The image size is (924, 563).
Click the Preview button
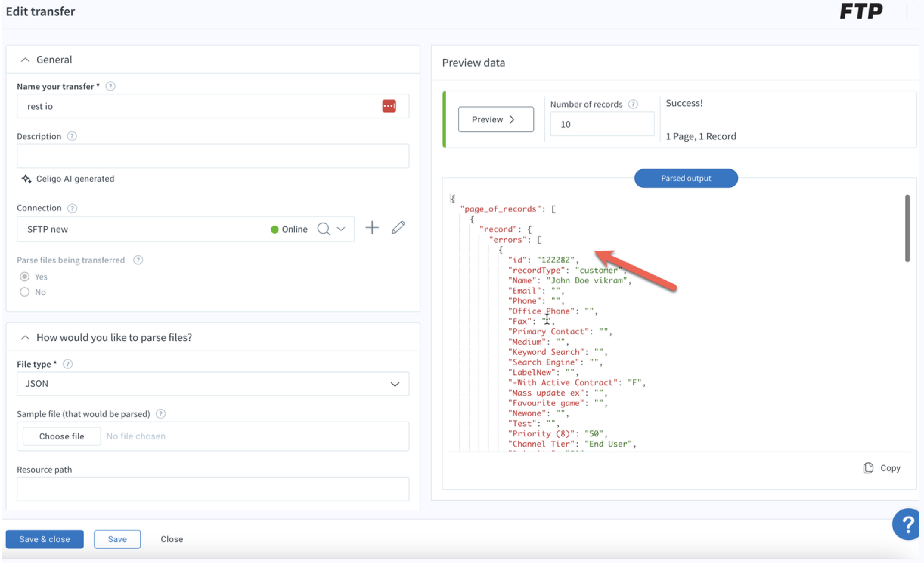coord(496,119)
